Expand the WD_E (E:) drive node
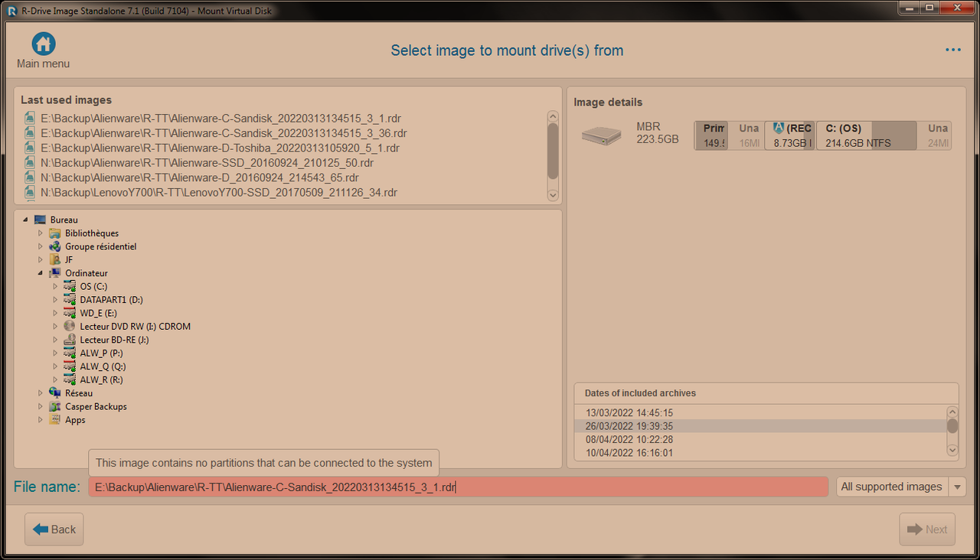980x560 pixels. point(56,313)
